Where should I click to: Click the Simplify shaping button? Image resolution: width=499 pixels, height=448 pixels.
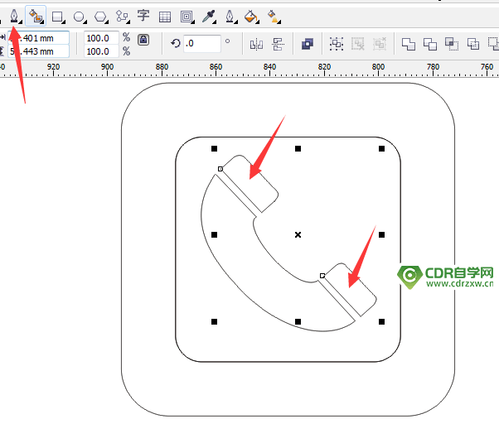click(473, 44)
